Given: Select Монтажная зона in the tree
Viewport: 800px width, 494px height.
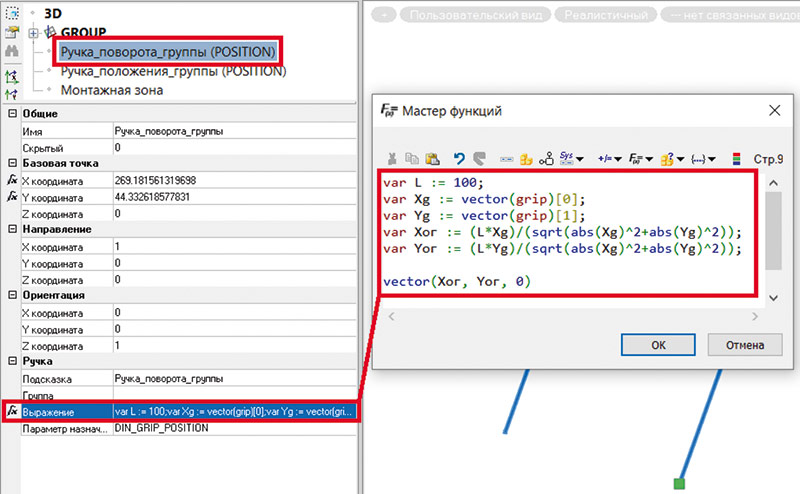Looking at the screenshot, I should point(112,90).
